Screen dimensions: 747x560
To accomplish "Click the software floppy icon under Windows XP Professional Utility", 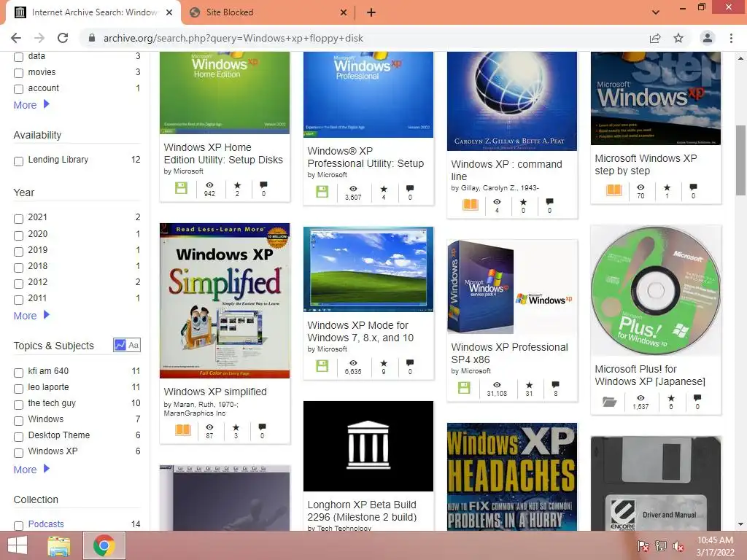I will [x=322, y=192].
